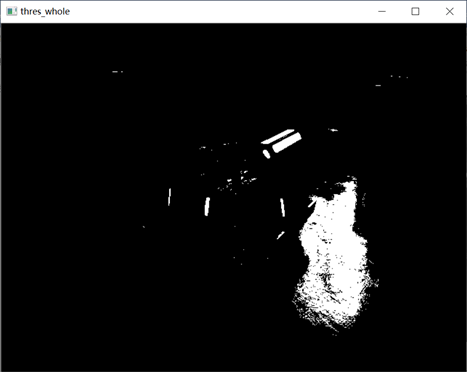
Task: Maximize the thres_whole window
Action: [x=415, y=11]
